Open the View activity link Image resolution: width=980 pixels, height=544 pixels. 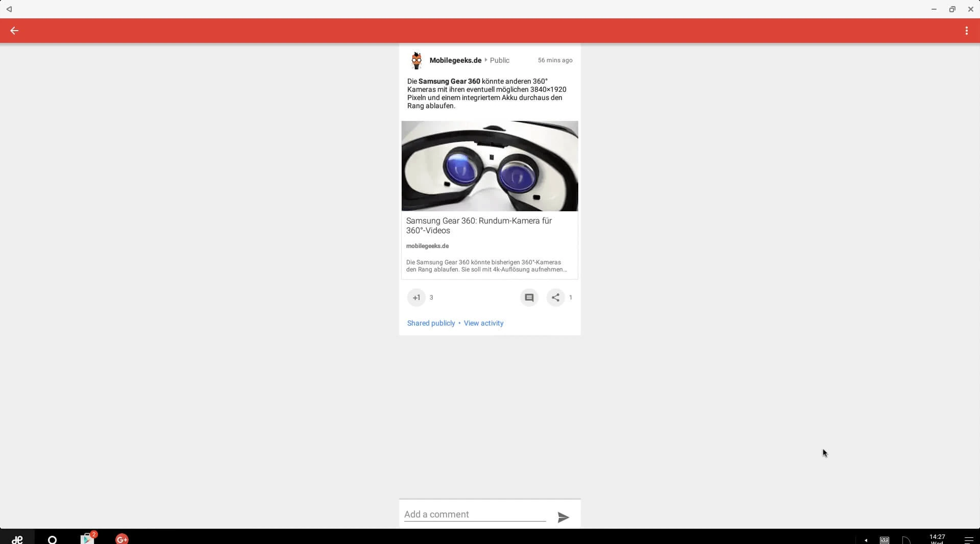(x=483, y=323)
